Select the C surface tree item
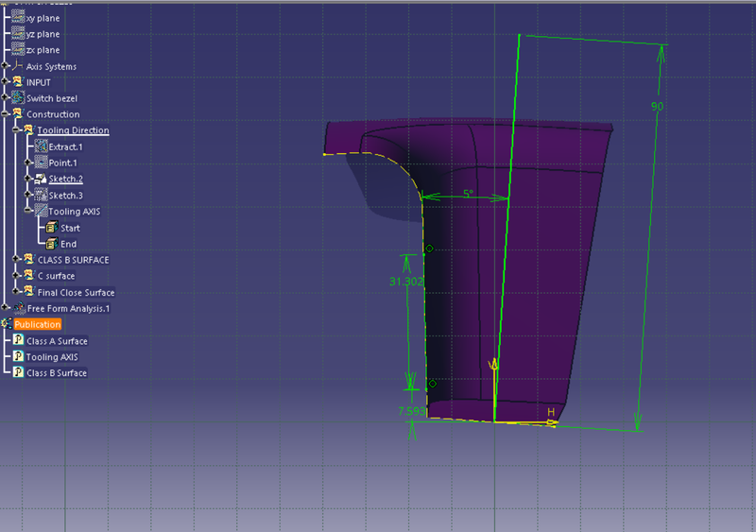 coord(56,276)
